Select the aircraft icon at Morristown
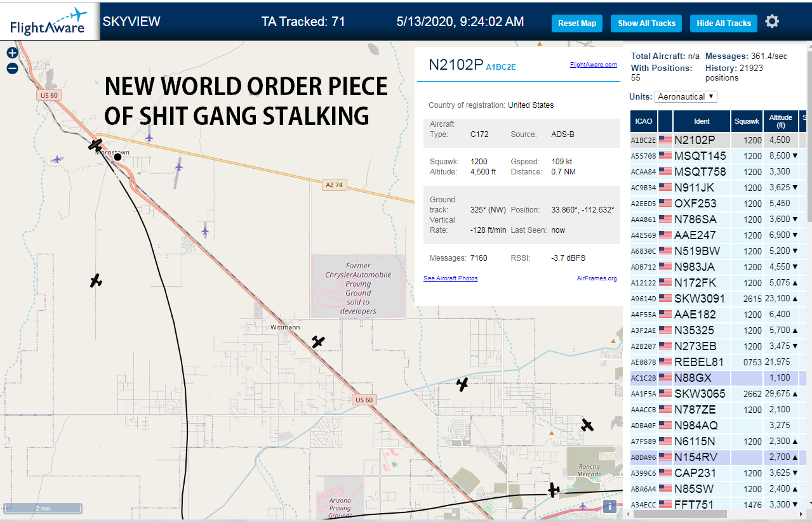Screen dimensions: 812x522 (95, 145)
